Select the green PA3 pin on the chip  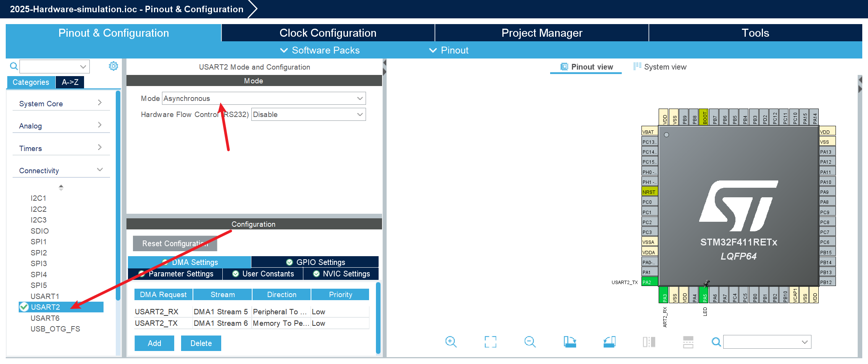click(664, 295)
